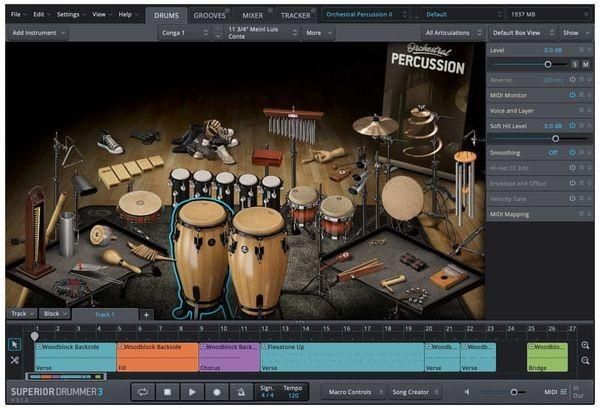600x408 pixels.
Task: Adjust the Level slider handle
Action: pos(548,64)
